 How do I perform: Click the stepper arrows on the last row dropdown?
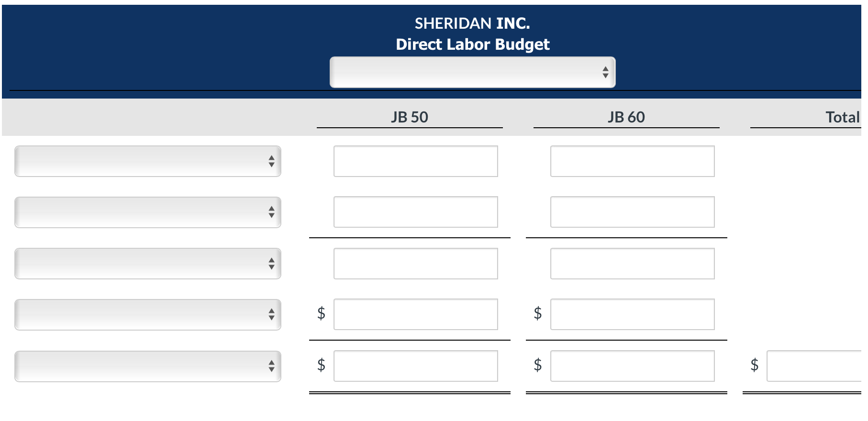[x=271, y=366]
